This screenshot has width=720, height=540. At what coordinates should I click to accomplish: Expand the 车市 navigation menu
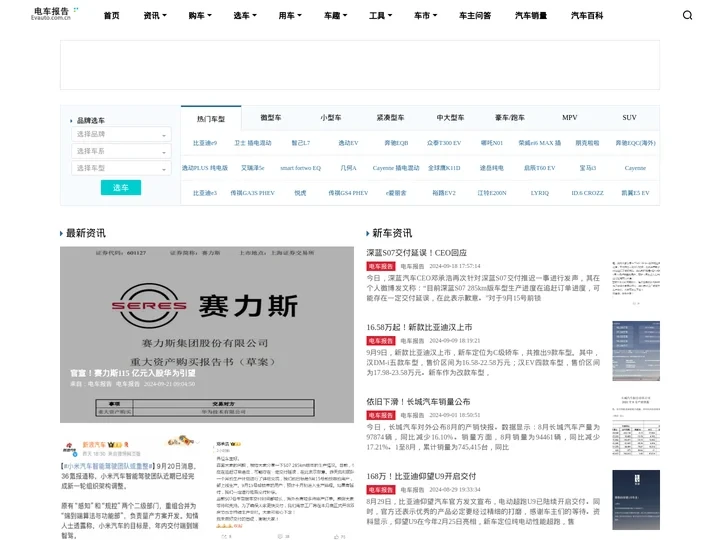(x=425, y=16)
